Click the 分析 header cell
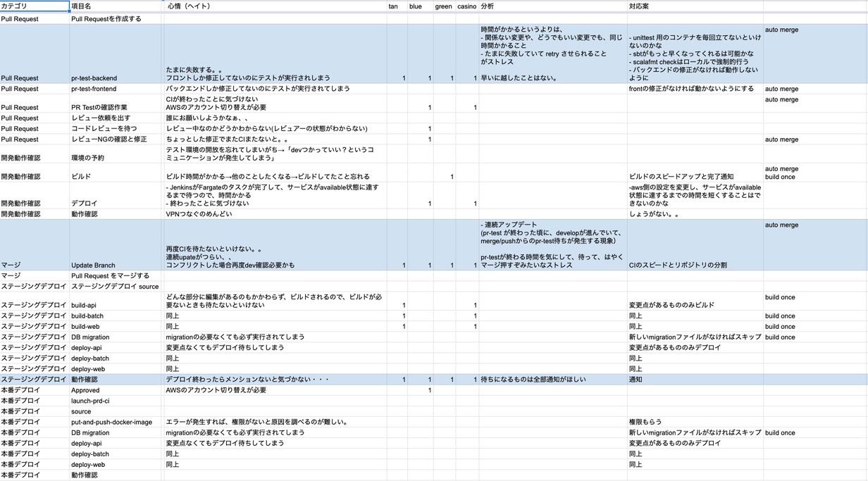Screen dimensions: 868x481 coord(553,6)
